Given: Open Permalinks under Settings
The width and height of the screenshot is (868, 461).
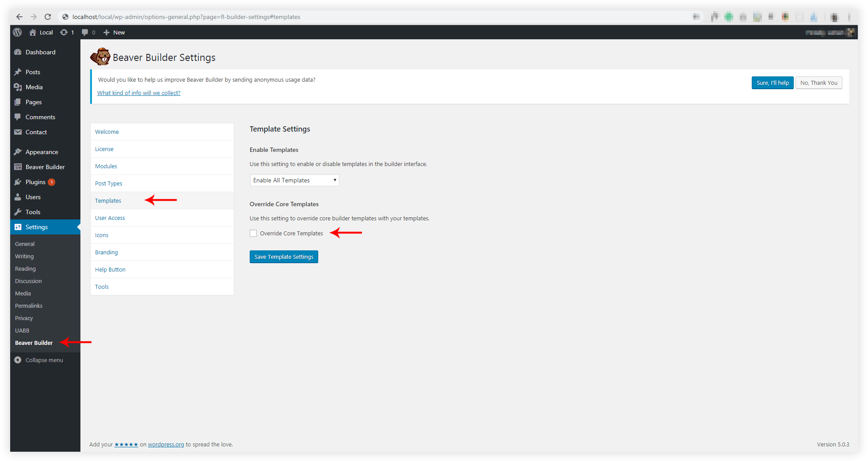Looking at the screenshot, I should coord(28,305).
